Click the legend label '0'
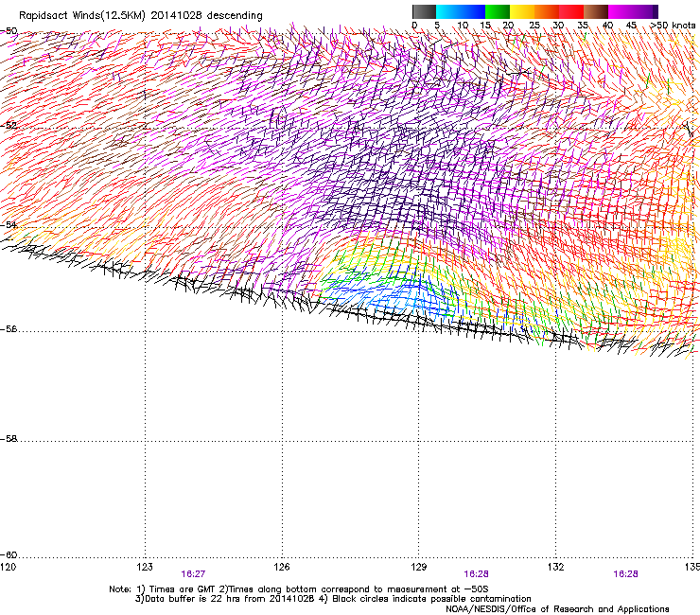 [x=414, y=25]
